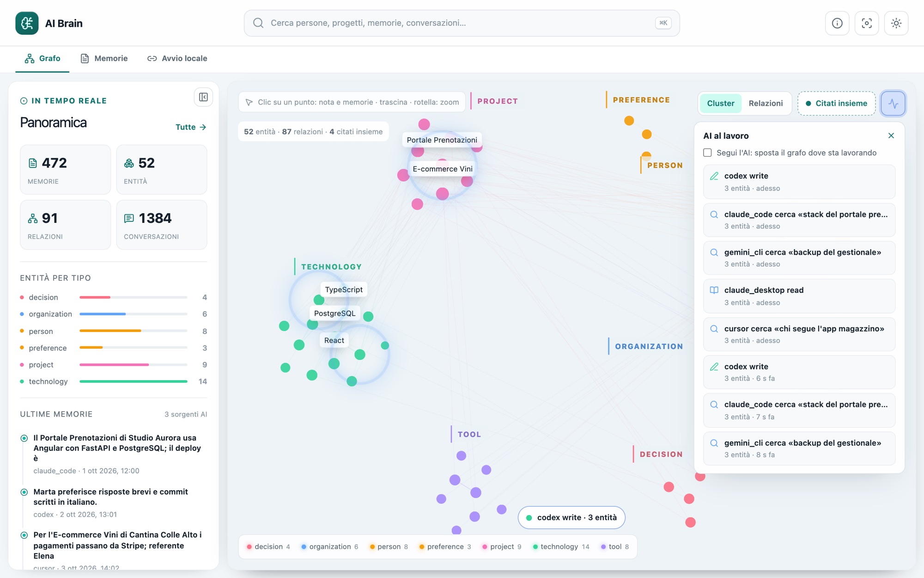Open memory Il Portale Prenotazioni di Studio Aurora
The image size is (924, 578).
click(114, 454)
